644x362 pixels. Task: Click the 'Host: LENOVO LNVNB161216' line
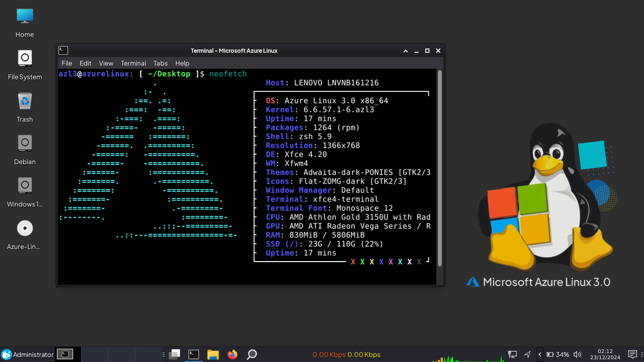click(322, 83)
